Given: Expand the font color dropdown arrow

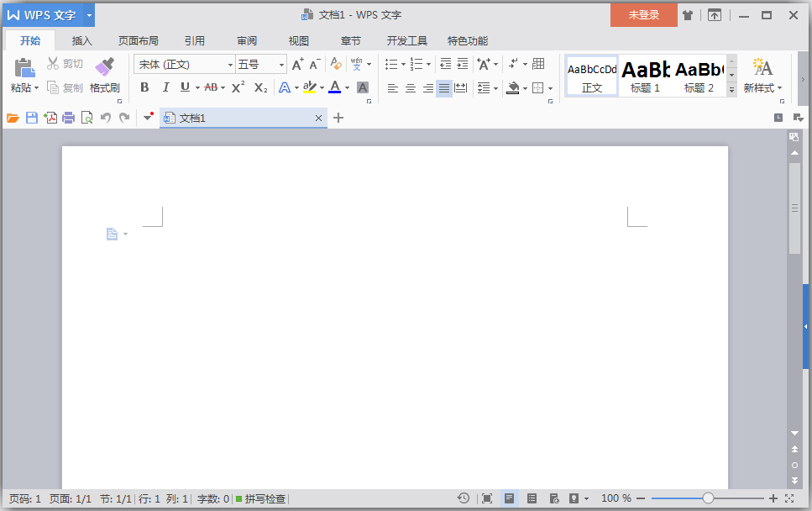Looking at the screenshot, I should (347, 87).
